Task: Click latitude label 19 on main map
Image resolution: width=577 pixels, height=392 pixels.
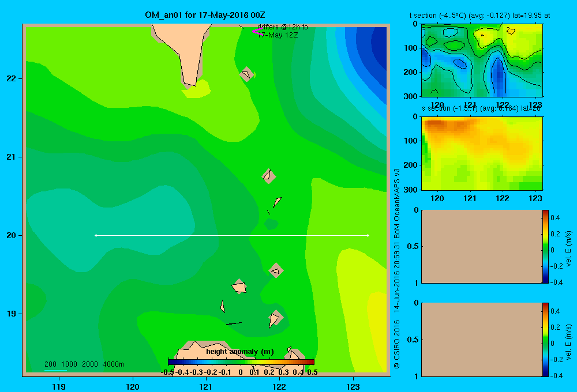Action: pos(12,314)
